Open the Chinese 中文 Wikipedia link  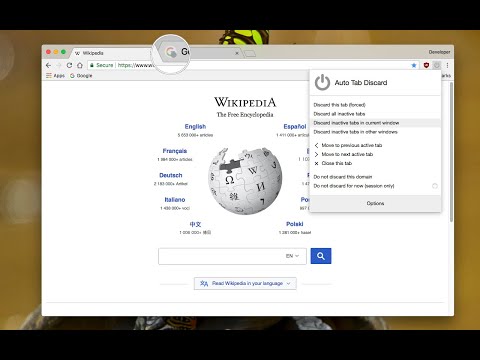coord(195,224)
